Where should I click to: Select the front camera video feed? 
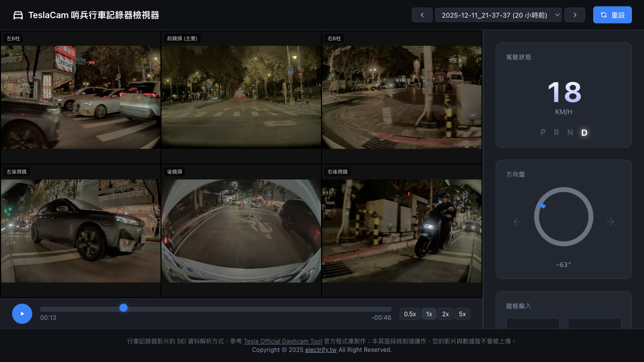pos(241,97)
